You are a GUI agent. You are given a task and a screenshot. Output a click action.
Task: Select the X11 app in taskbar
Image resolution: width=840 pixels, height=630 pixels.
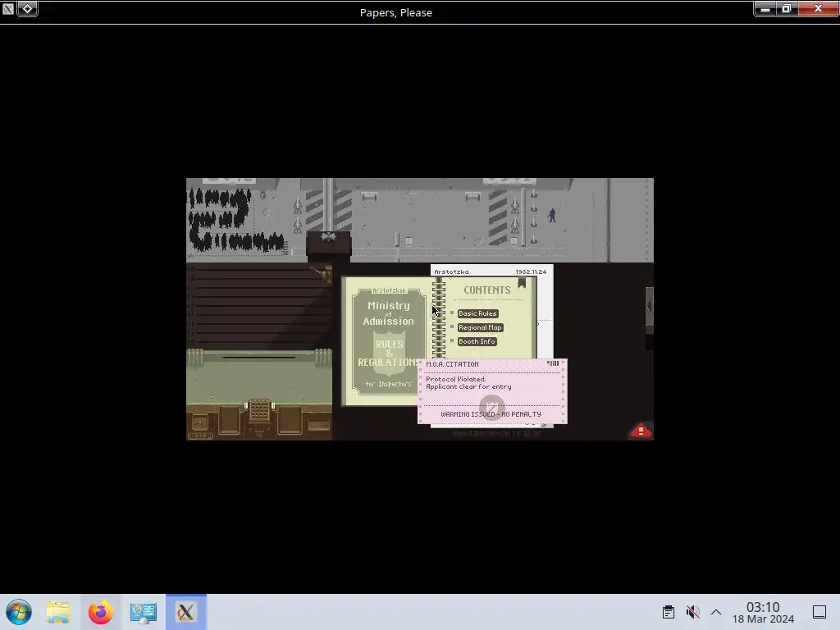point(186,612)
